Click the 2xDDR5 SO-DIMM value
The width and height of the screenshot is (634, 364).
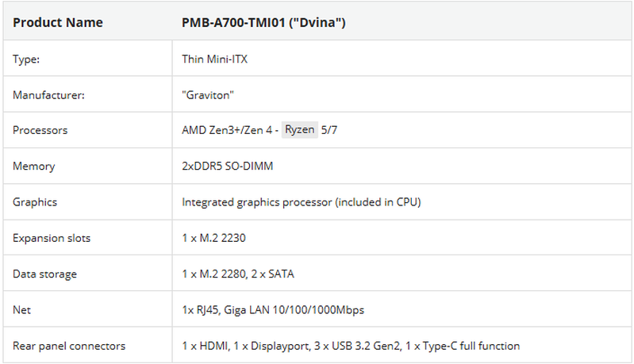[x=228, y=167]
